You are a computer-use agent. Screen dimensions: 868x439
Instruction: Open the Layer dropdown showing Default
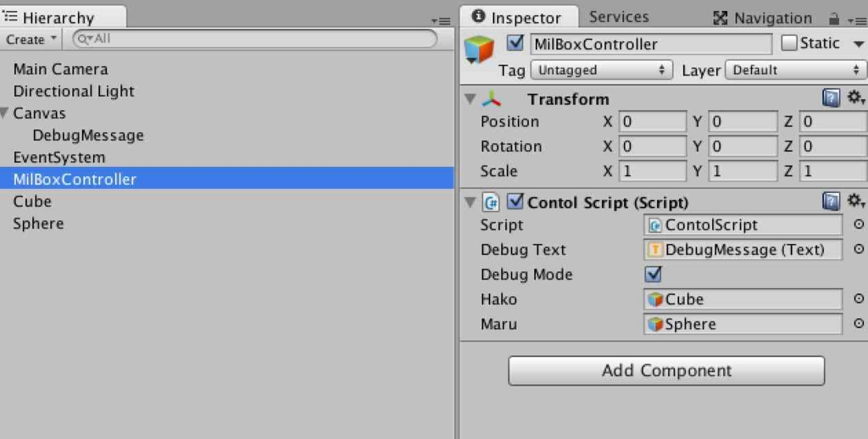795,70
